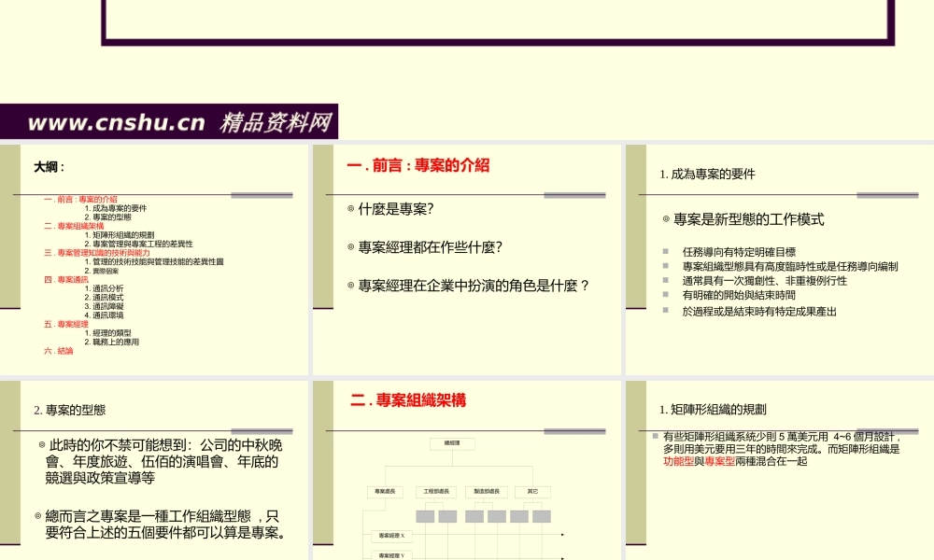Open the 二. 專案組織架構 org chart slide
The width and height of the screenshot is (934, 560).
click(x=466, y=470)
